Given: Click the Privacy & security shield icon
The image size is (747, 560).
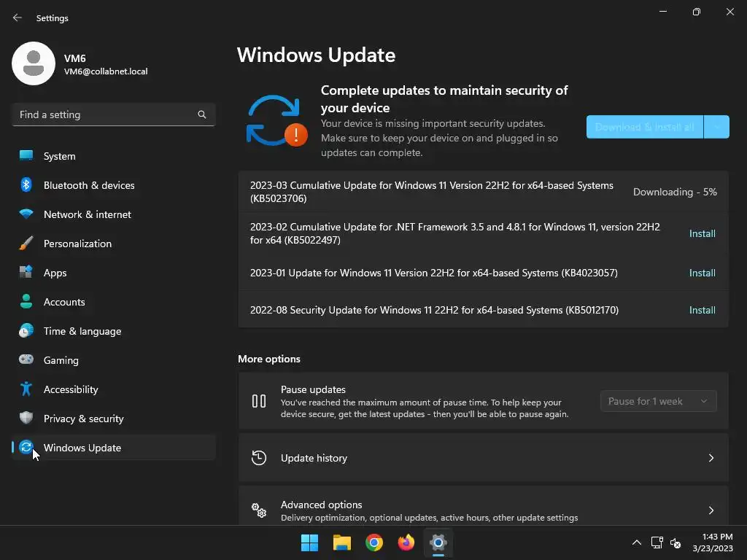Looking at the screenshot, I should pyautogui.click(x=26, y=418).
